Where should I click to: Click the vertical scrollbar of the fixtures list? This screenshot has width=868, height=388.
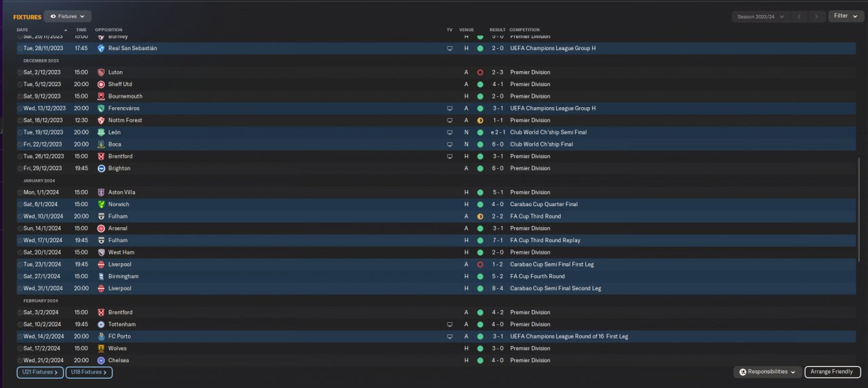(x=859, y=203)
